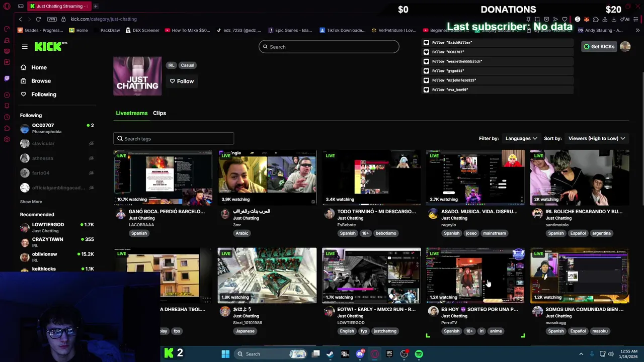This screenshot has width=644, height=362.
Task: Open oblivionsw recommended channel
Action: pos(57,257)
